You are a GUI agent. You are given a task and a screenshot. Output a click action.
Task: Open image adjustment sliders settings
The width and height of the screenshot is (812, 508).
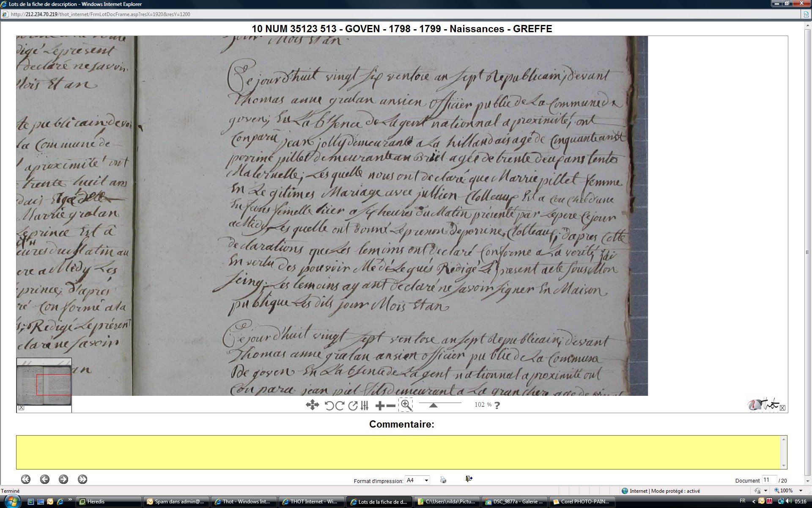365,406
